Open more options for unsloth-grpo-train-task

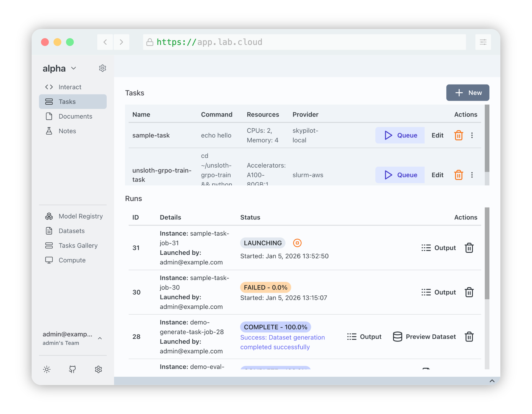[472, 175]
